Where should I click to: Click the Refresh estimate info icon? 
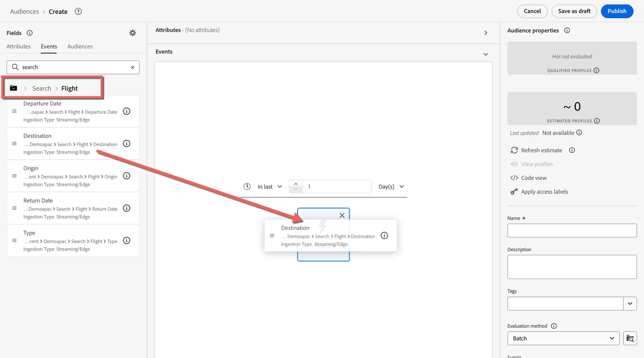pos(572,150)
